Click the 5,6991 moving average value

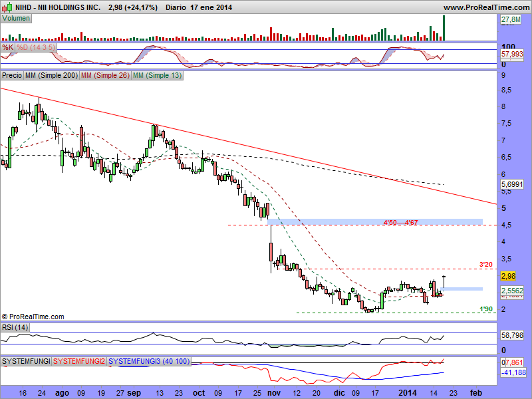512,184
